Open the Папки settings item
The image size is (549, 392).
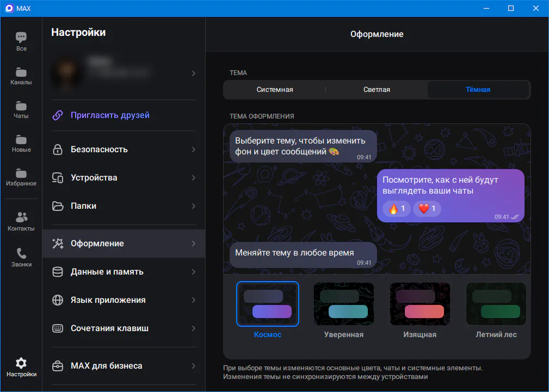[x=124, y=206]
